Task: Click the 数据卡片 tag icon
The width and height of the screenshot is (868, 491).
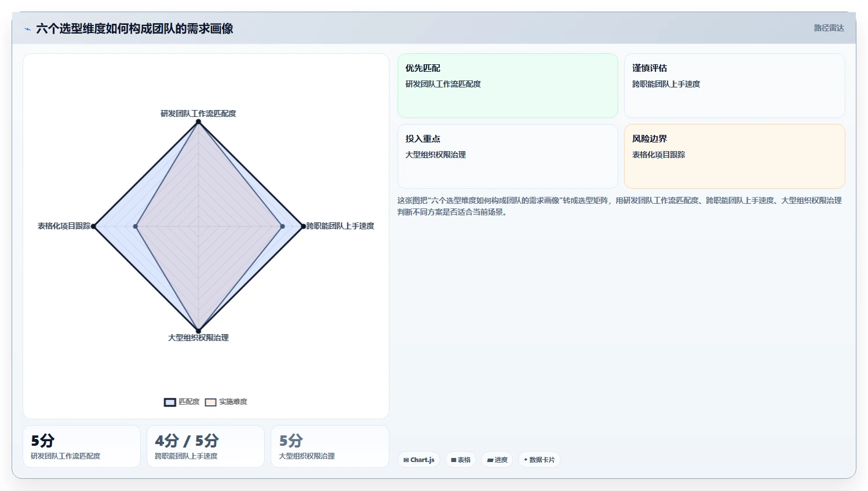Action: pos(526,460)
